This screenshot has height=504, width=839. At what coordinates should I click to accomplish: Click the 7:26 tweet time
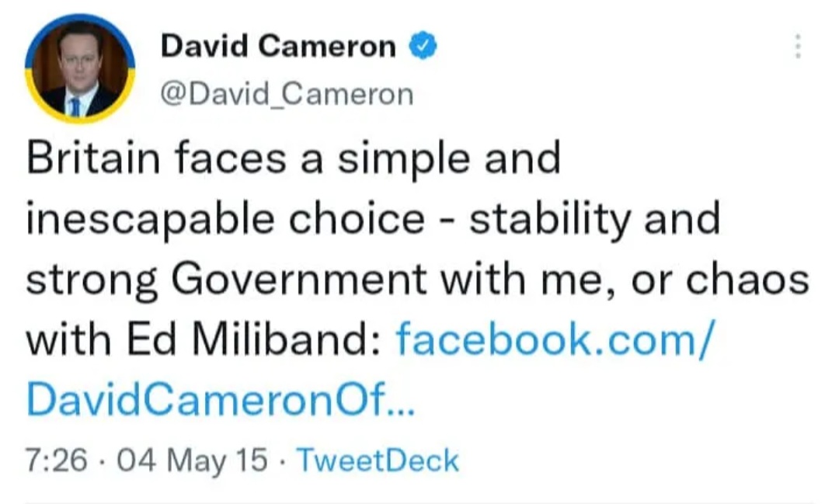pos(57,461)
